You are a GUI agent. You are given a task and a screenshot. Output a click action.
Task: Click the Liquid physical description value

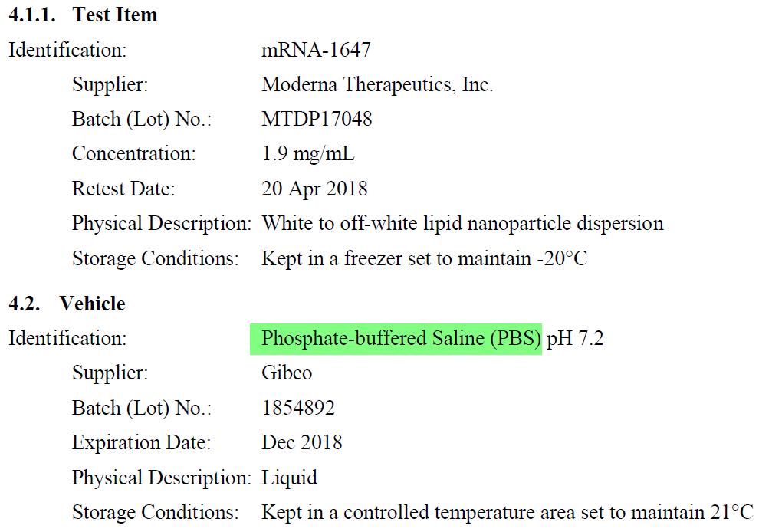point(290,478)
